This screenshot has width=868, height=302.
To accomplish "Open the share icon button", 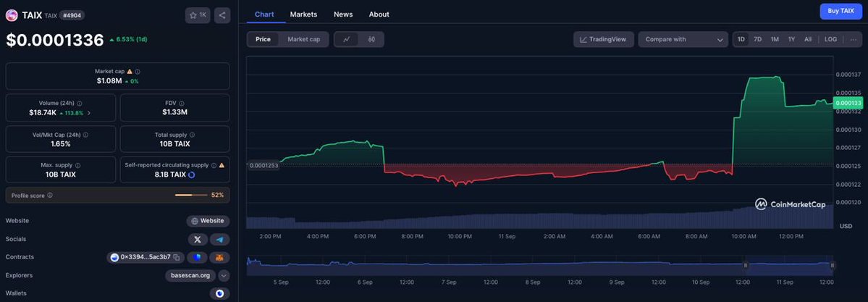I will [222, 15].
